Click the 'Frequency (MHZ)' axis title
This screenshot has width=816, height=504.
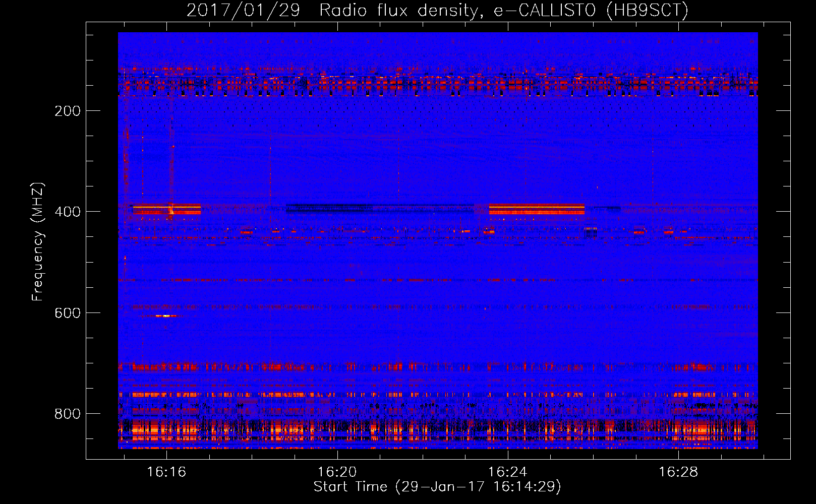point(38,242)
